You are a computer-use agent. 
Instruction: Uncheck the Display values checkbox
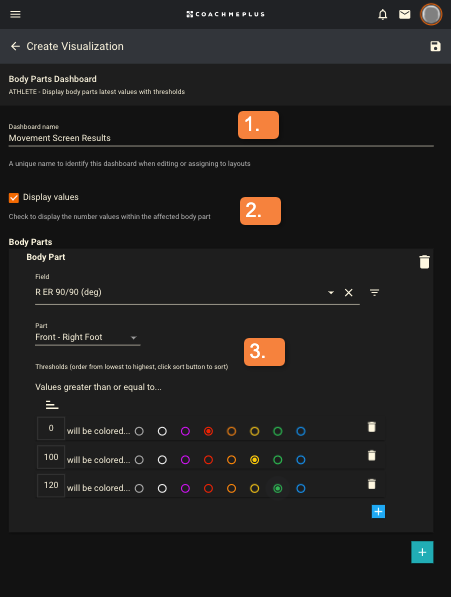tap(14, 198)
